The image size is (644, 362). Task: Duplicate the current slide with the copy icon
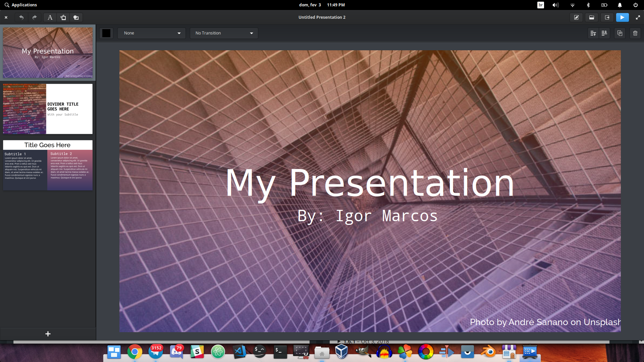[x=620, y=33]
